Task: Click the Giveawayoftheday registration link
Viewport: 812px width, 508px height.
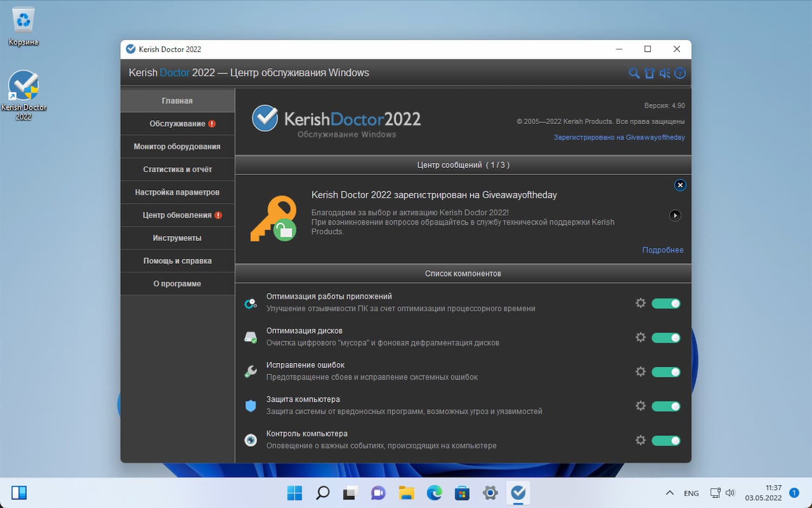Action: (x=619, y=138)
